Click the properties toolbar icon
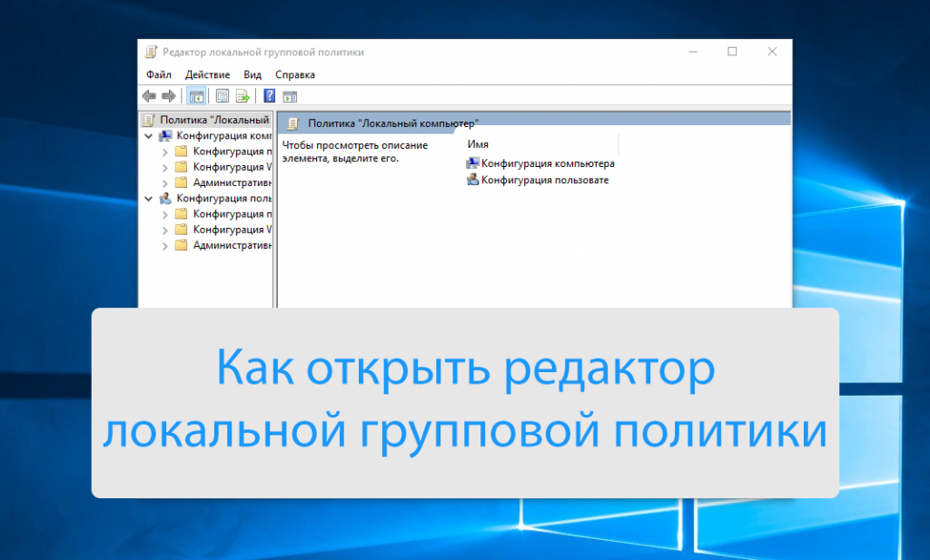 click(221, 95)
